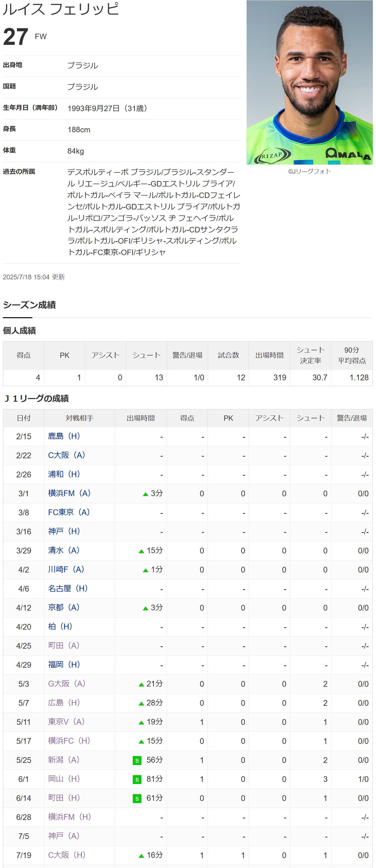Click substitute triangle icon in 清水 (A) row
This screenshot has height=868, width=376.
click(x=141, y=551)
